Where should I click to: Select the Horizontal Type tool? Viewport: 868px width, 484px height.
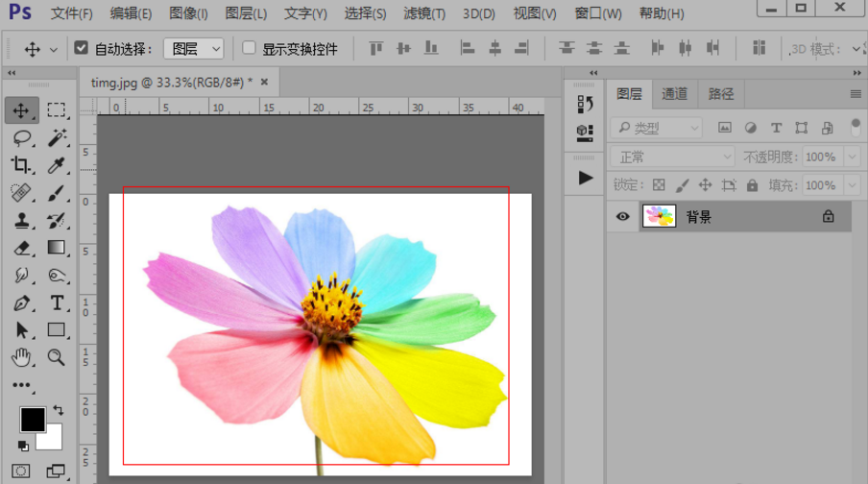(x=57, y=303)
